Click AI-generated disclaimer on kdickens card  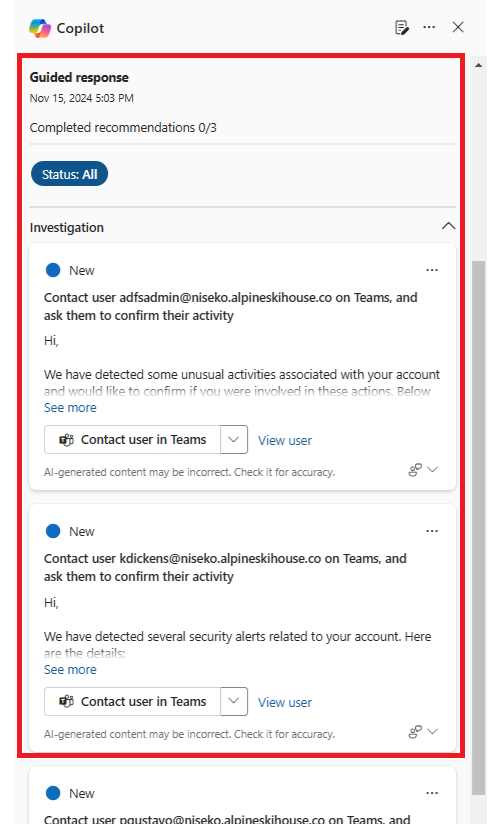pos(189,734)
